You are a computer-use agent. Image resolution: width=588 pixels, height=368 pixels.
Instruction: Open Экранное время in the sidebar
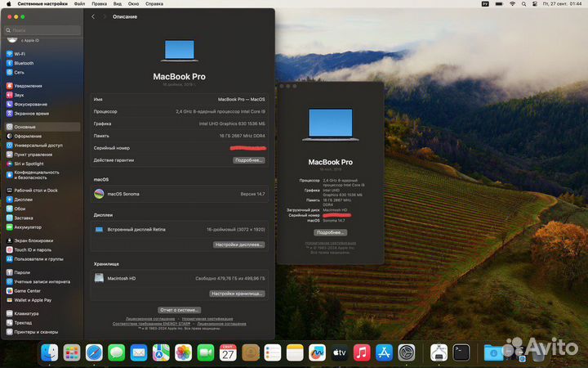click(42, 114)
